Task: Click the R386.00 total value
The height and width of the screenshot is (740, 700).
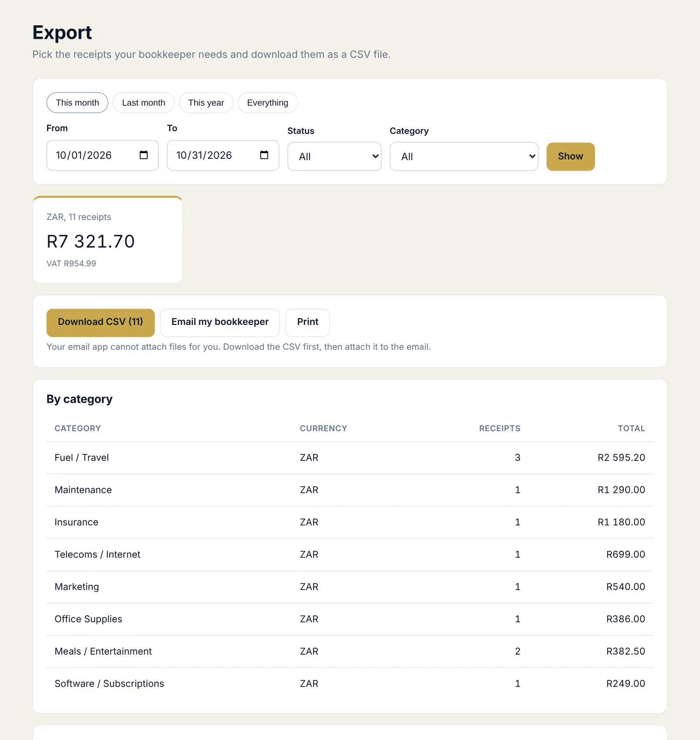Action: point(626,619)
